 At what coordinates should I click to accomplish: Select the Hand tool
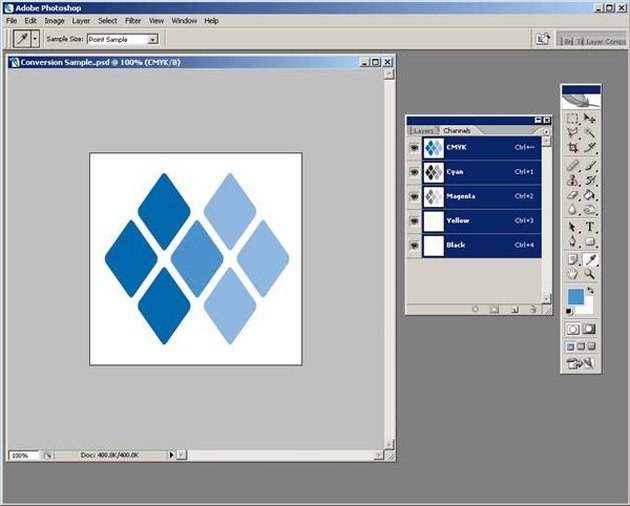[572, 274]
